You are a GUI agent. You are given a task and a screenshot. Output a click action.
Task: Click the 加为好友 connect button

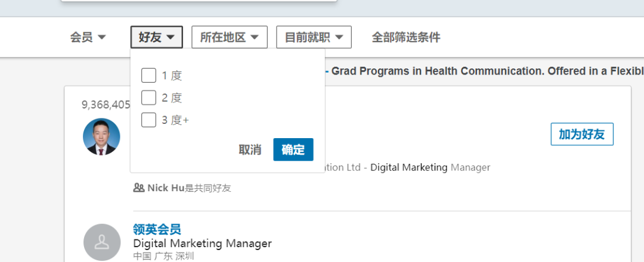581,135
